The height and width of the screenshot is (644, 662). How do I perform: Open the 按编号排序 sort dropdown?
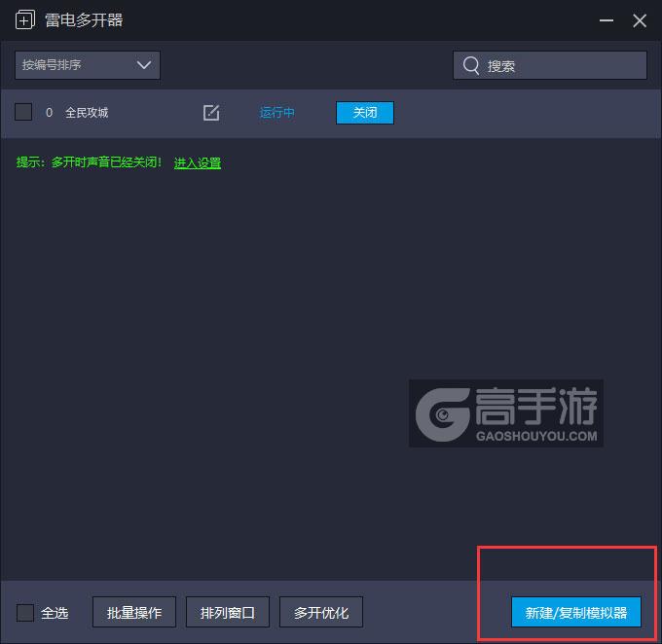point(88,65)
